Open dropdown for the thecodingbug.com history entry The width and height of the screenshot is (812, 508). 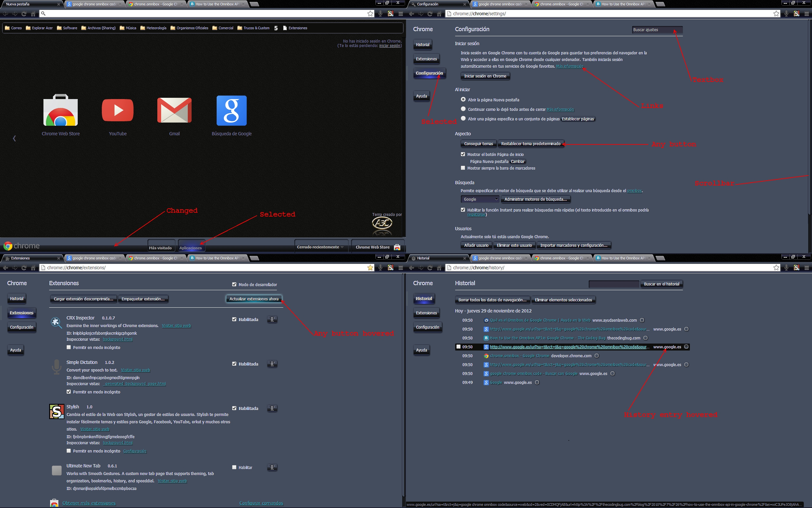645,338
